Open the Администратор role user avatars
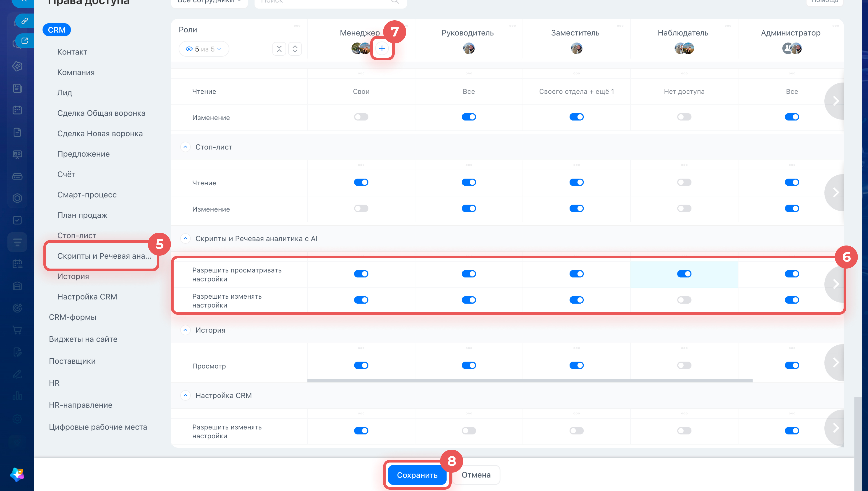This screenshot has width=868, height=491. click(792, 49)
